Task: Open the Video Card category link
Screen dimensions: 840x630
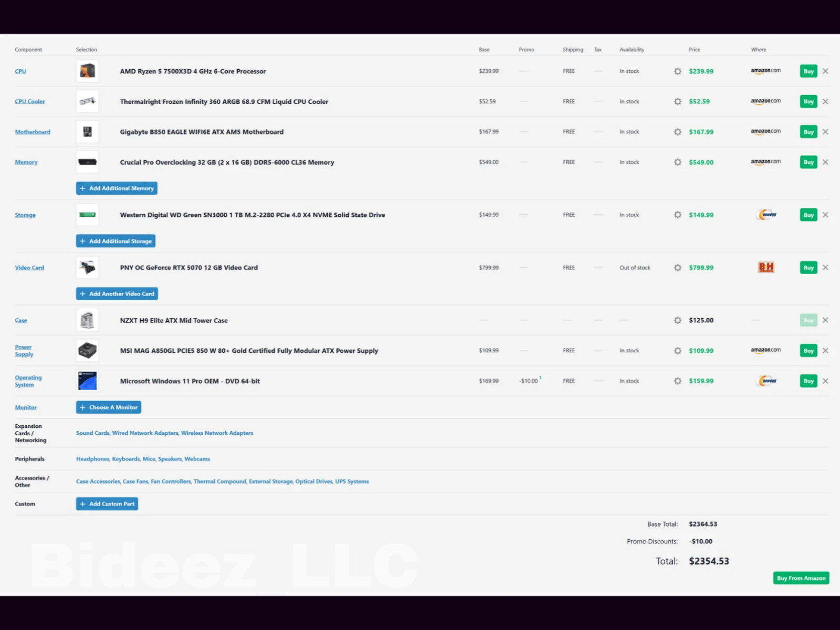Action: (29, 268)
